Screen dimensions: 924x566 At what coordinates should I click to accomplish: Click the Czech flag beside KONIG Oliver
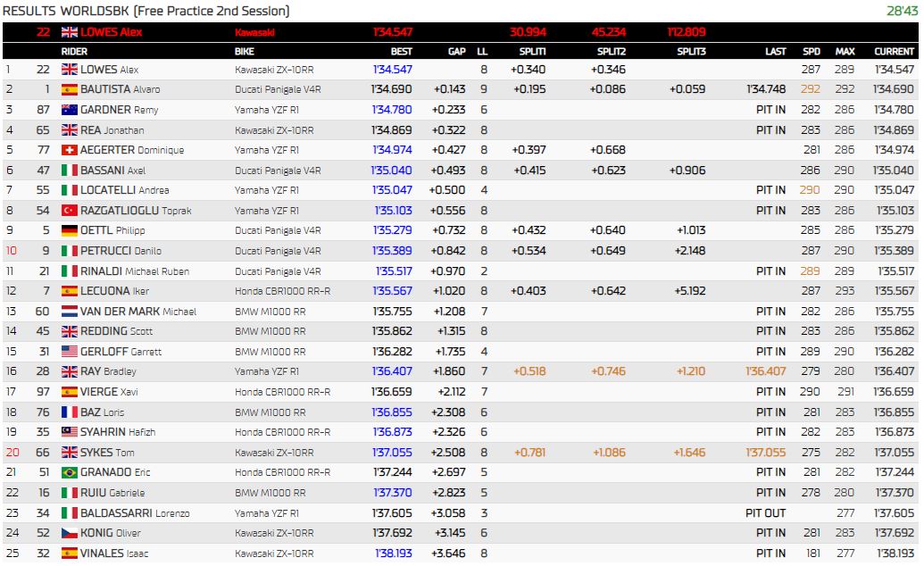(70, 533)
